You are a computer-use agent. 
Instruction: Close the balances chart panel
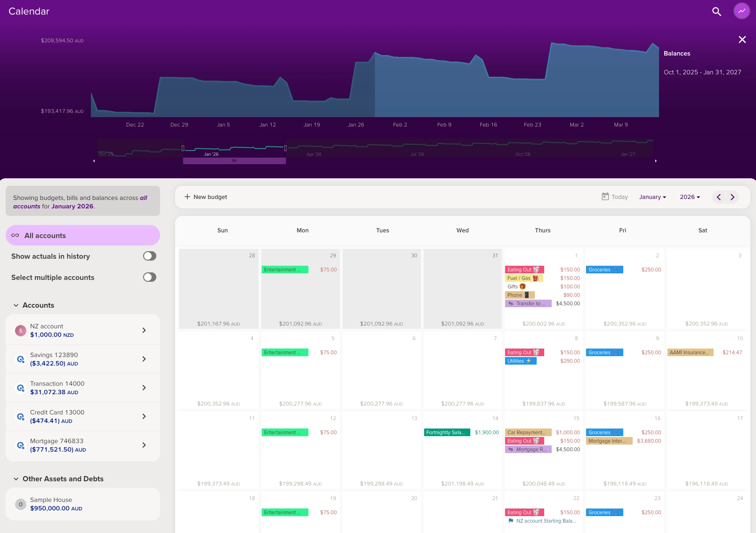pyautogui.click(x=742, y=40)
